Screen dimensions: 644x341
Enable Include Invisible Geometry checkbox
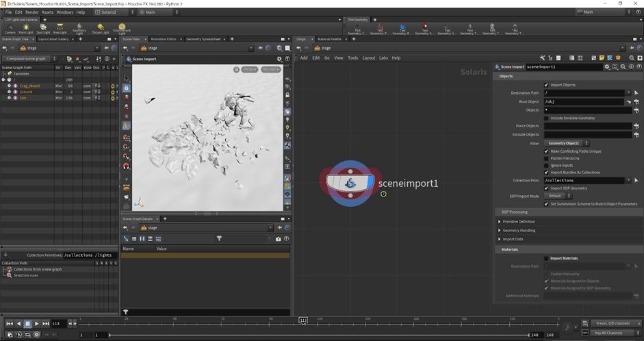pos(546,118)
